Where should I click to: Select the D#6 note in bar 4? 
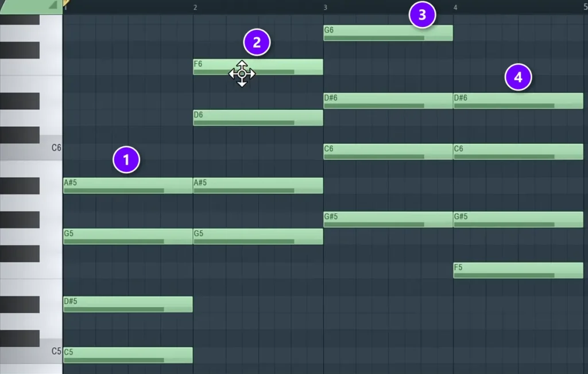519,101
